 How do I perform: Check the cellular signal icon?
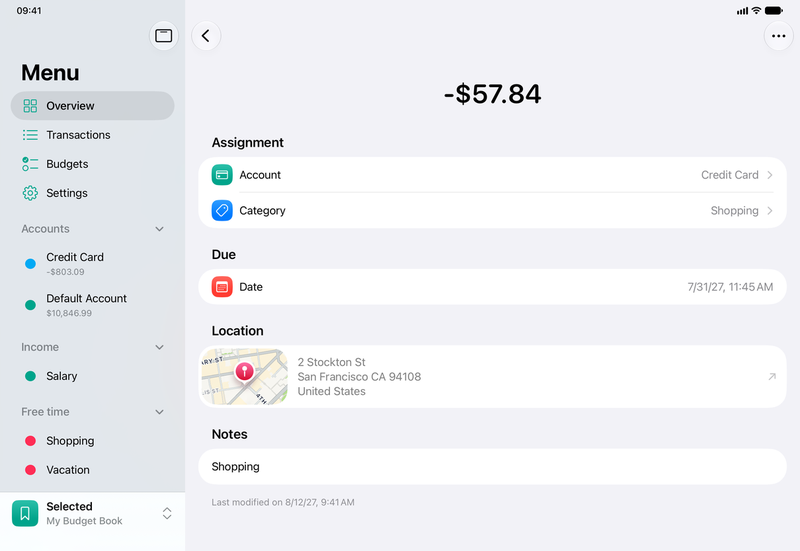(x=742, y=11)
